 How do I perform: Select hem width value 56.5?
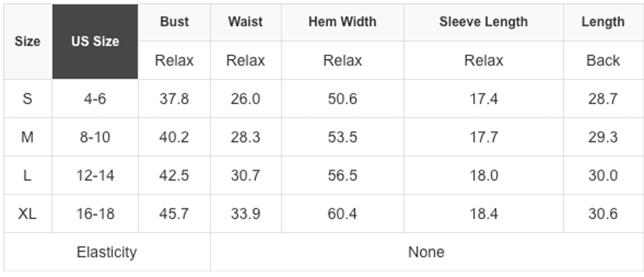(342, 175)
